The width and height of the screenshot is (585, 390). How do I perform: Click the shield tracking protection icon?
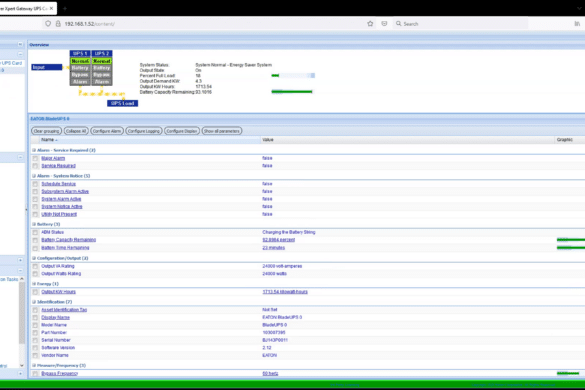pos(48,24)
